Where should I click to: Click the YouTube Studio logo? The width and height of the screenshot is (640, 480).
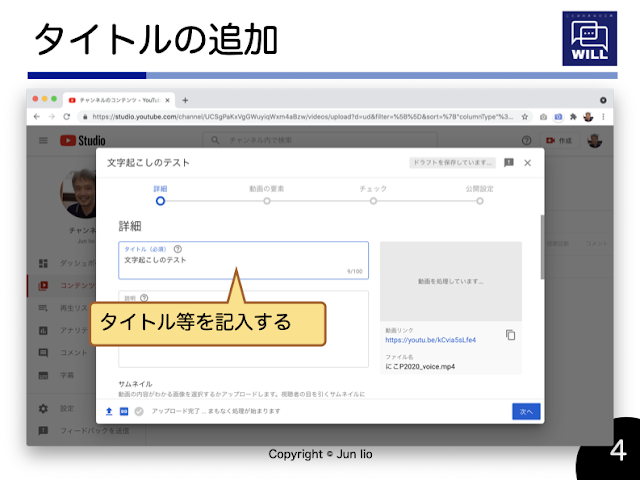83,140
